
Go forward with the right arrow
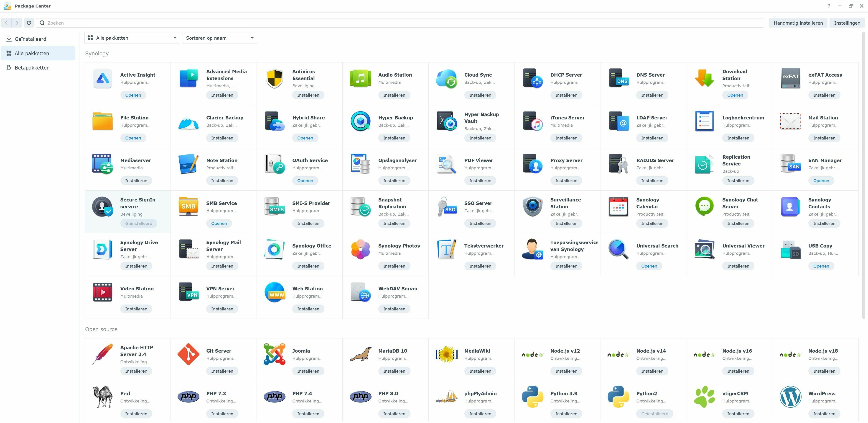pos(17,23)
